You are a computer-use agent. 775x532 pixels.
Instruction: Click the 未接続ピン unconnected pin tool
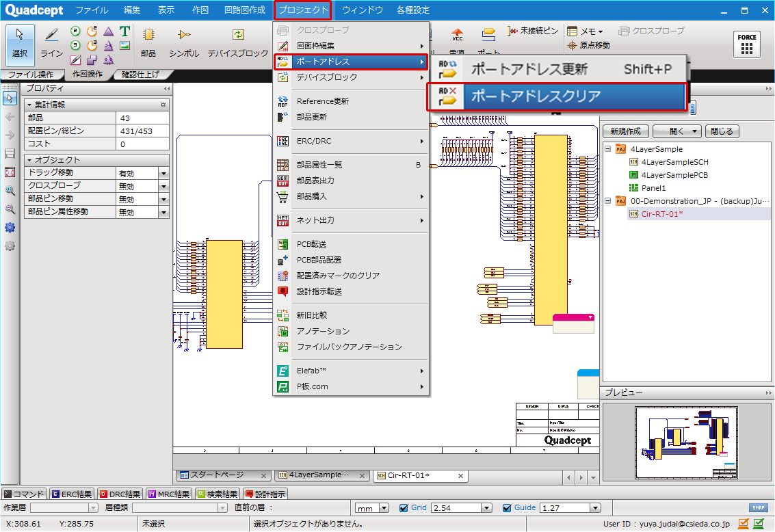[x=532, y=31]
